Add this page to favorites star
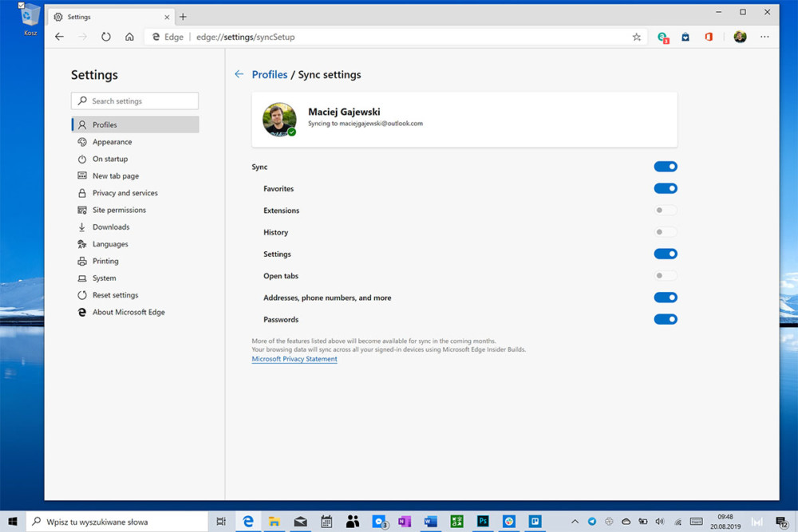798x532 pixels. point(636,37)
